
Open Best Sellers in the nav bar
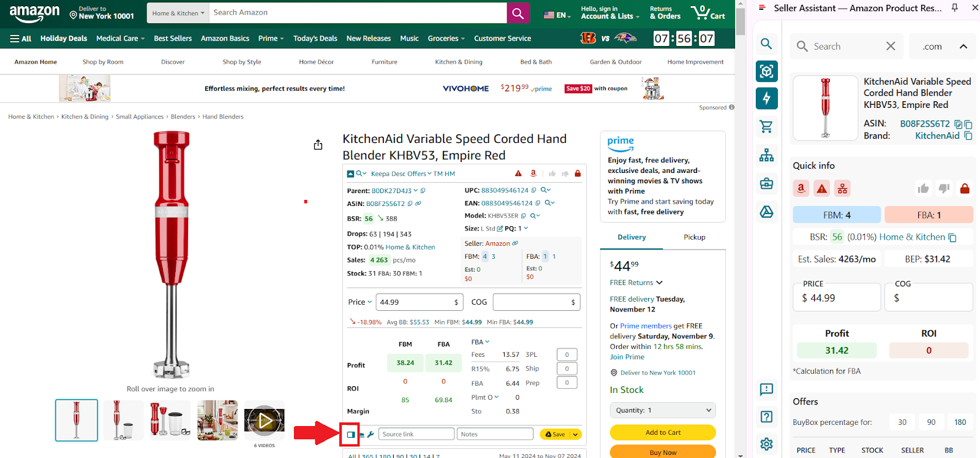click(x=173, y=38)
